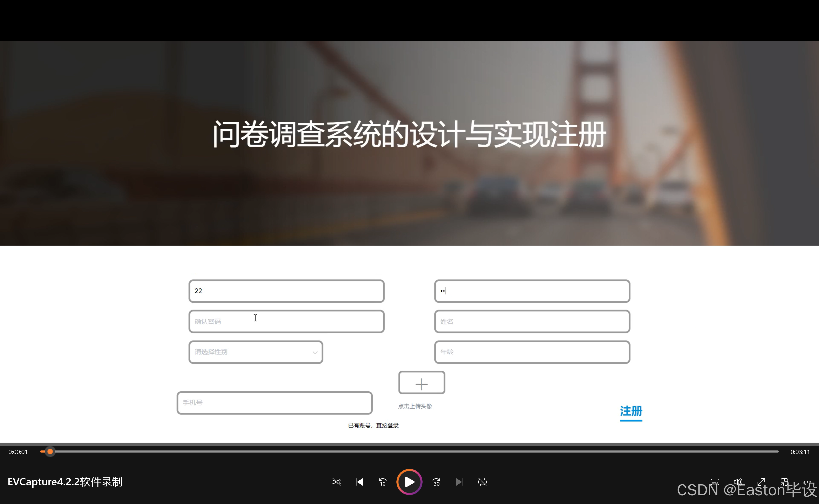Open the 已有账号，直接登录 login link

click(374, 425)
